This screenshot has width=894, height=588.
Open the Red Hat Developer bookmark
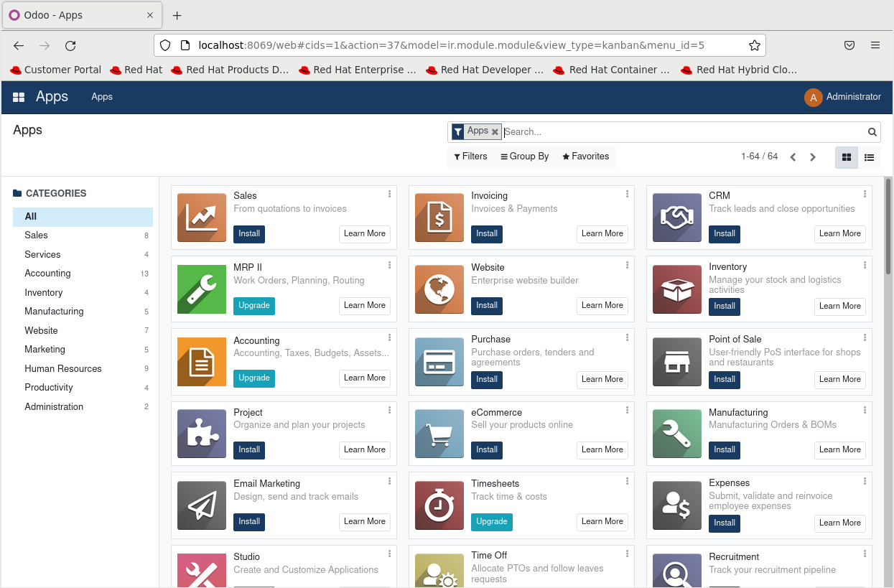pyautogui.click(x=485, y=70)
